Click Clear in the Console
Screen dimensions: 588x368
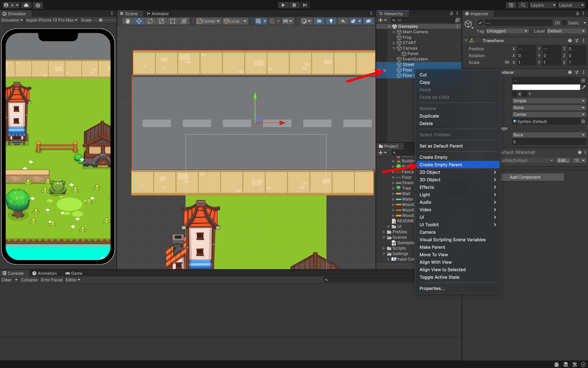[x=7, y=280]
